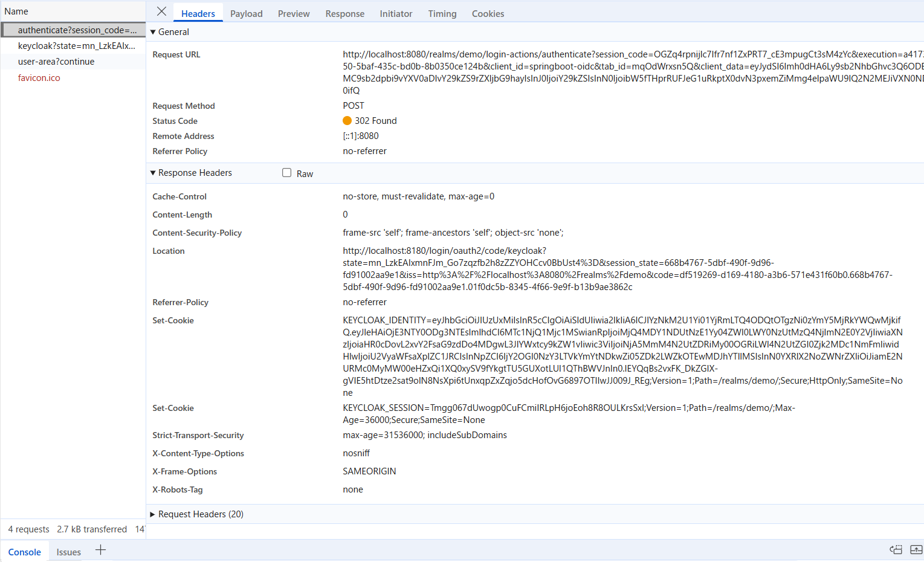Switch to the Issues drawer tab
Image resolution: width=924 pixels, height=562 pixels.
[69, 552]
